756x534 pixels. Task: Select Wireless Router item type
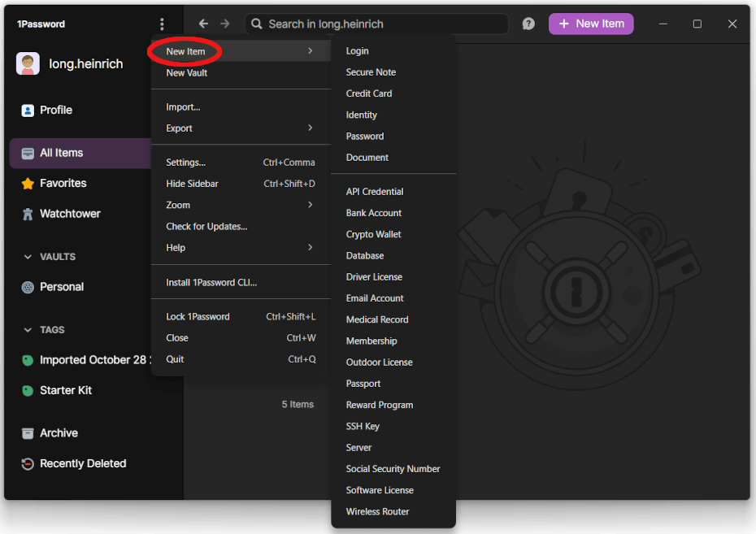coord(393,512)
